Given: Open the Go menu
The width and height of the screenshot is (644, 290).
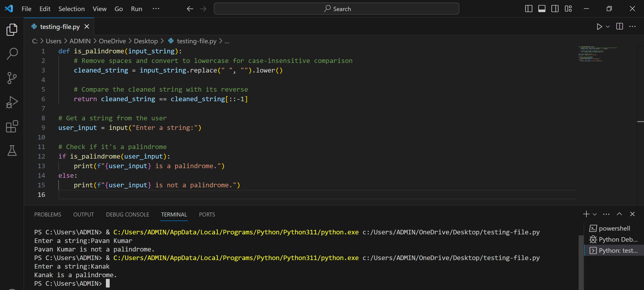Looking at the screenshot, I should point(119,9).
